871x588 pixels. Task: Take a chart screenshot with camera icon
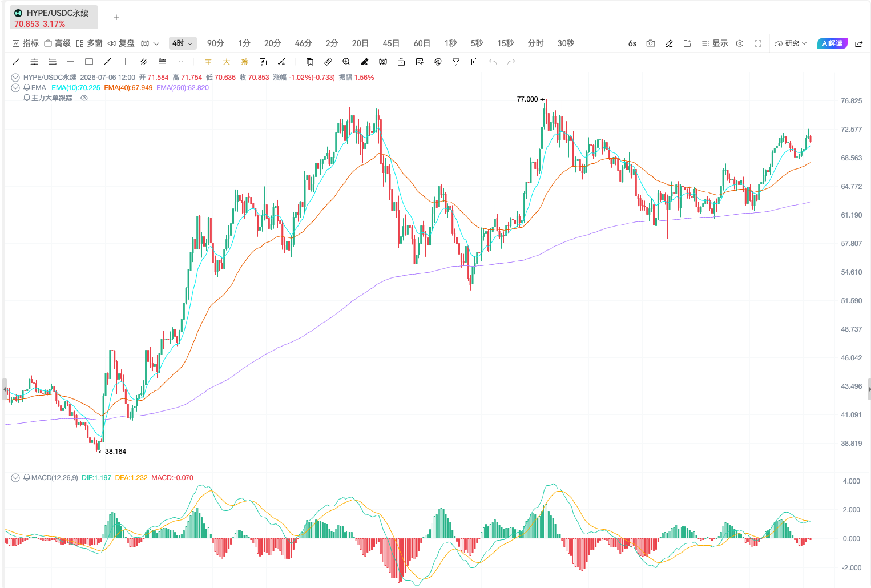pyautogui.click(x=651, y=43)
